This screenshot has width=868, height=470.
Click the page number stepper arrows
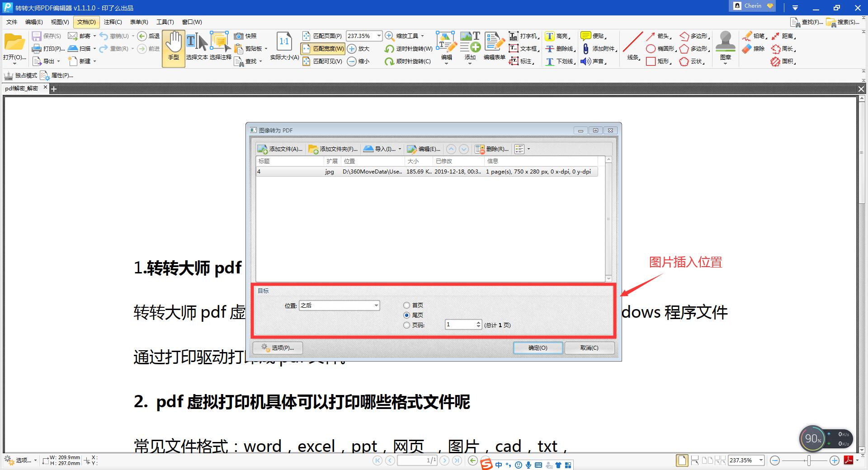(478, 324)
